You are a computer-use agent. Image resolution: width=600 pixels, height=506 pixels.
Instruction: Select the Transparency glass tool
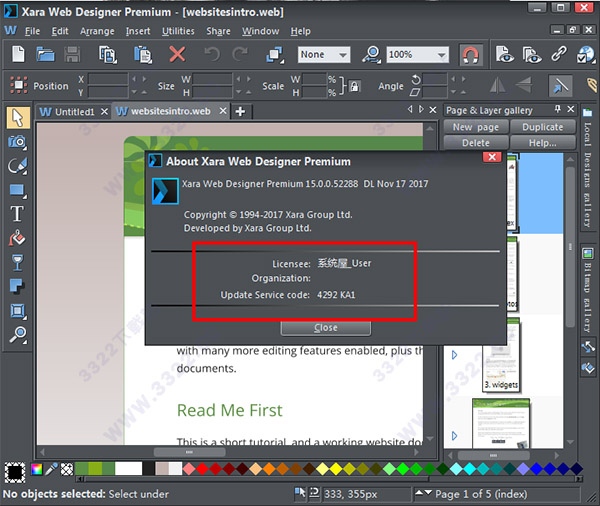point(17,263)
